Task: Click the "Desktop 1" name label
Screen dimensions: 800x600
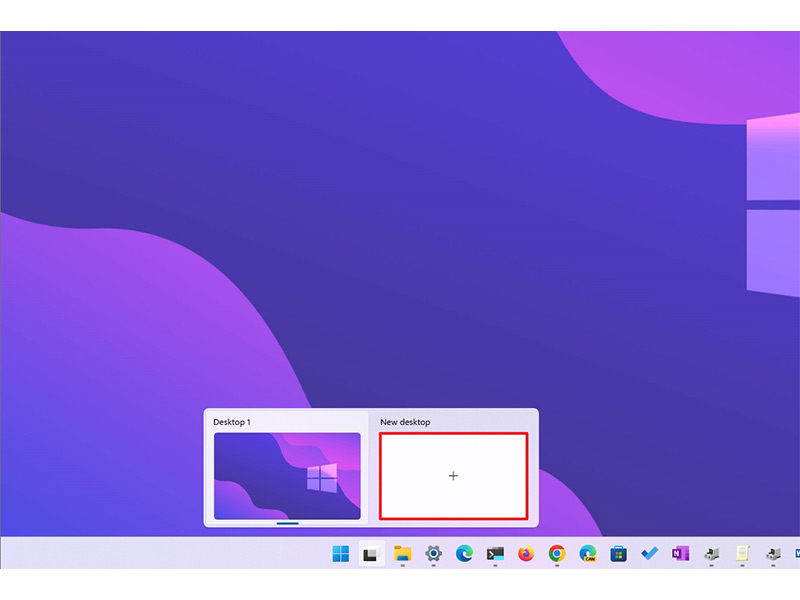Action: coord(232,422)
